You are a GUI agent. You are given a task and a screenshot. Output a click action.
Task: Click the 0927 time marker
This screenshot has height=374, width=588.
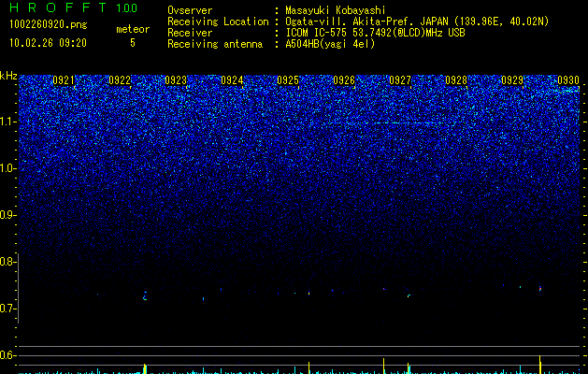tap(400, 80)
